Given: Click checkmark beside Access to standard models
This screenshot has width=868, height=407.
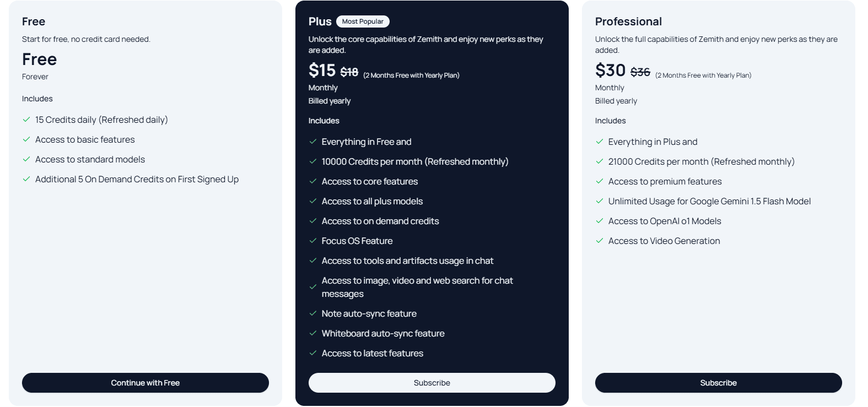Looking at the screenshot, I should [x=26, y=159].
